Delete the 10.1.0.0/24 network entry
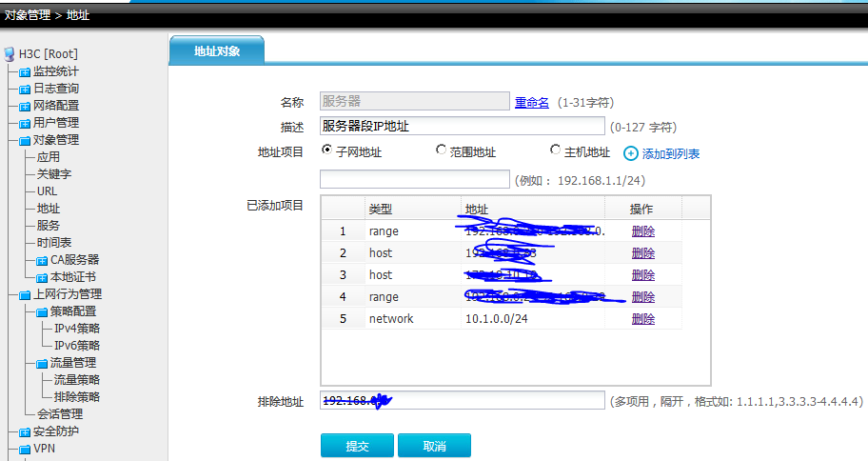This screenshot has width=868, height=461. (643, 318)
